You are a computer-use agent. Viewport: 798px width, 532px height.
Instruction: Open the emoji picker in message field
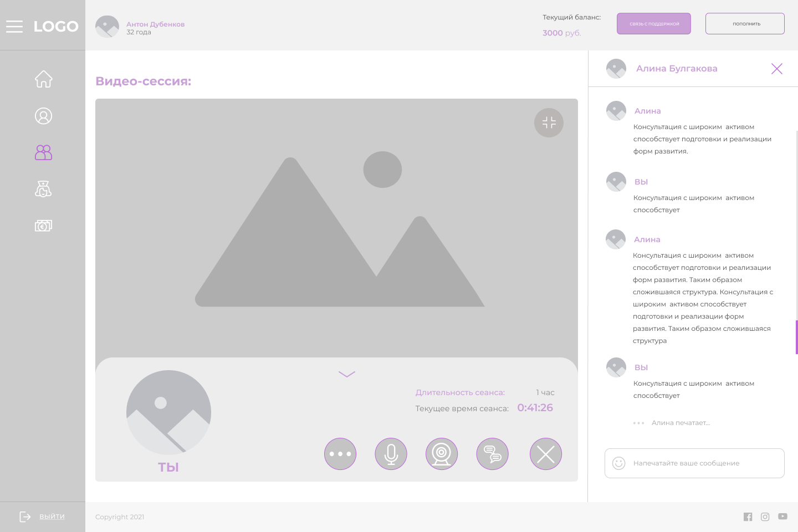[618, 463]
